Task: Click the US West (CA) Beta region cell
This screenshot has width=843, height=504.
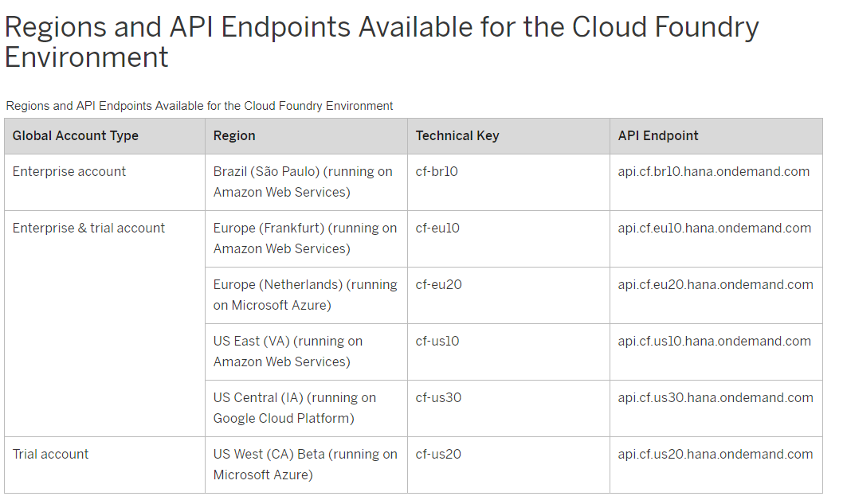Action: coord(304,464)
